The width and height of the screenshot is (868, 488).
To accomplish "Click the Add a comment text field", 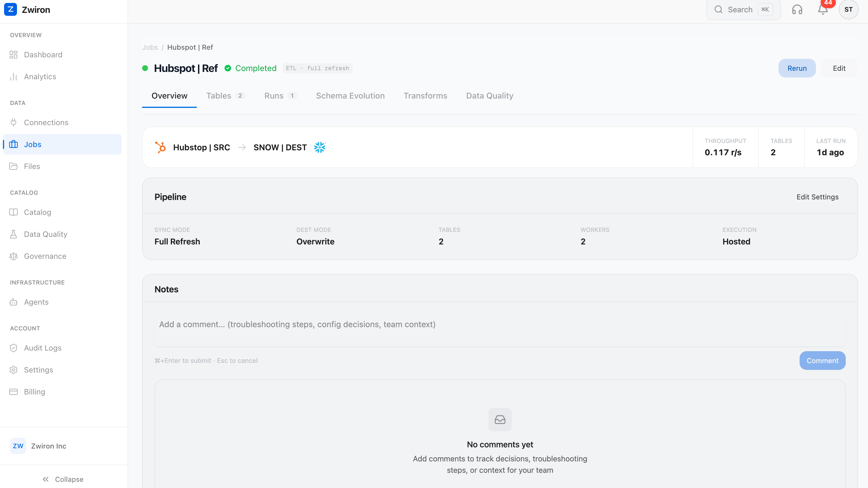I will [500, 330].
